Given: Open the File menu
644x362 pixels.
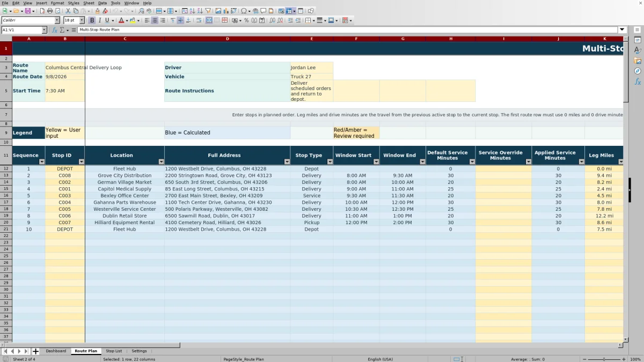Looking at the screenshot, I should pos(5,3).
